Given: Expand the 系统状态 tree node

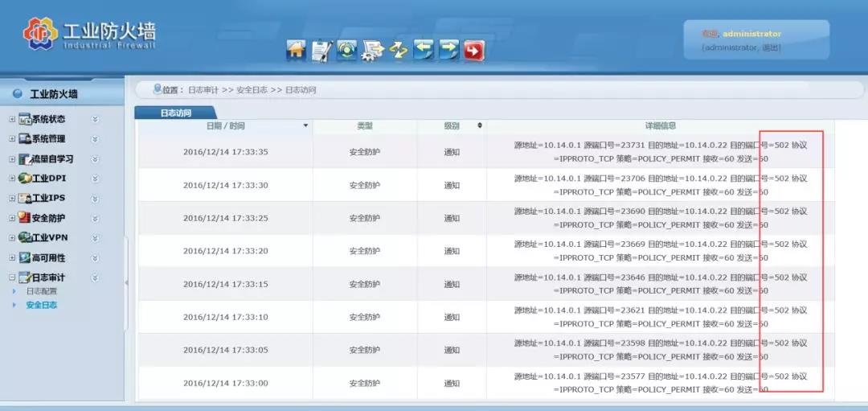Looking at the screenshot, I should 12,119.
